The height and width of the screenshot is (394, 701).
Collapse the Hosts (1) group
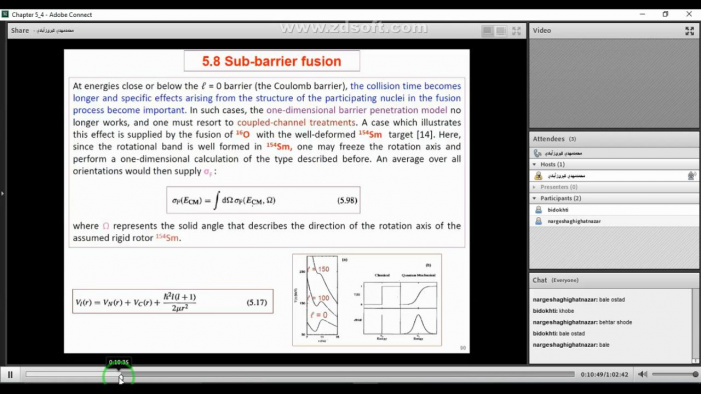click(x=534, y=165)
